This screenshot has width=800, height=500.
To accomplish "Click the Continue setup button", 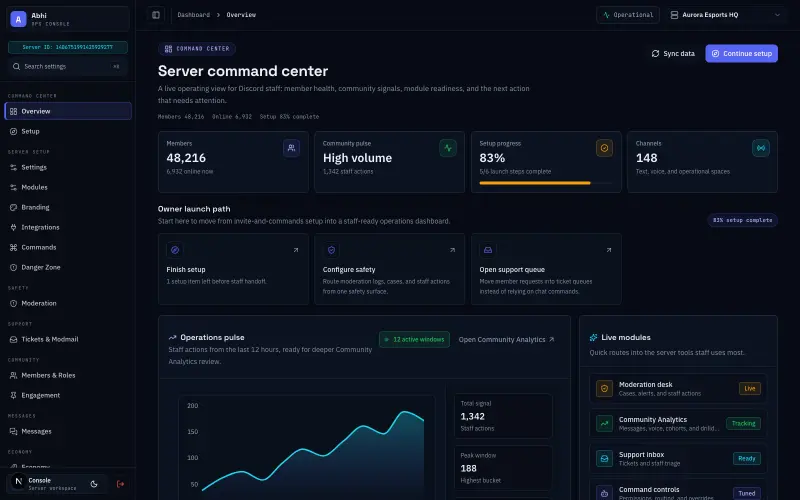I will coord(741,54).
